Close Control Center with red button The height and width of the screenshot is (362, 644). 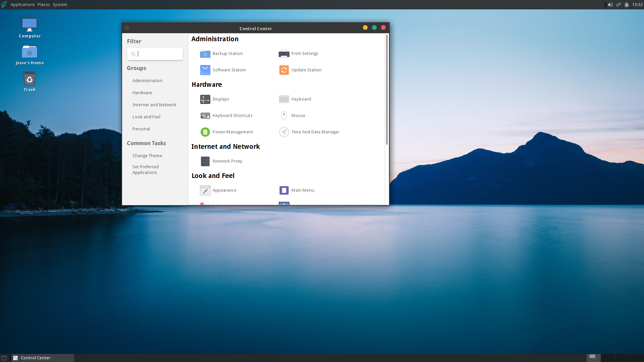pyautogui.click(x=383, y=27)
